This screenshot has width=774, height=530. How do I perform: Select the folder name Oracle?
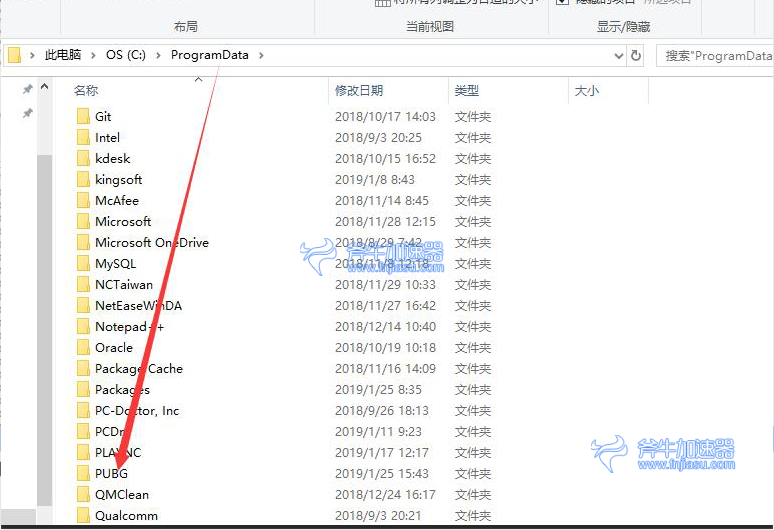114,347
